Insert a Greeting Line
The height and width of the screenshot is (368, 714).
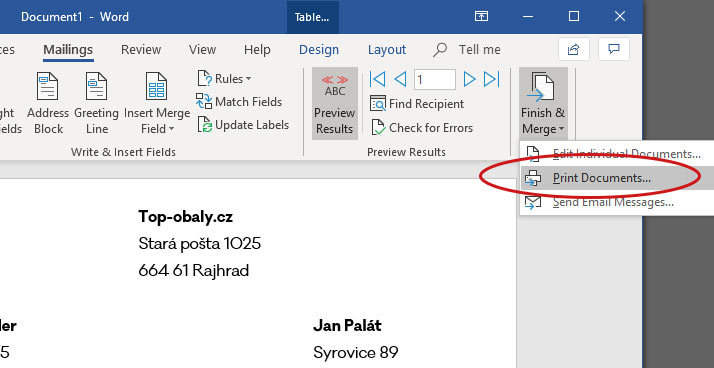click(96, 104)
